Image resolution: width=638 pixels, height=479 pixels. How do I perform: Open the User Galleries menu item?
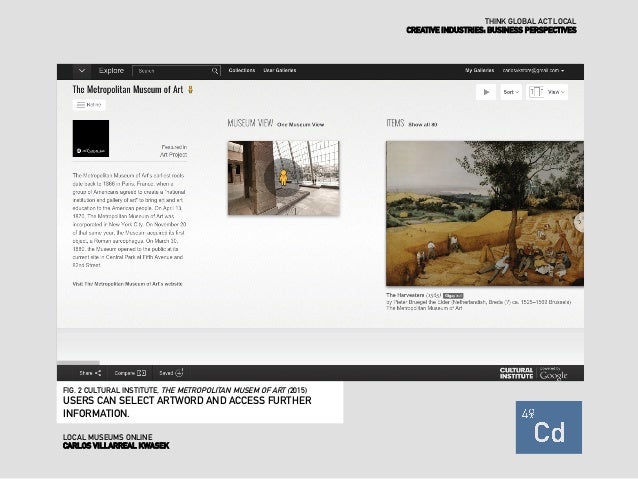coord(280,70)
